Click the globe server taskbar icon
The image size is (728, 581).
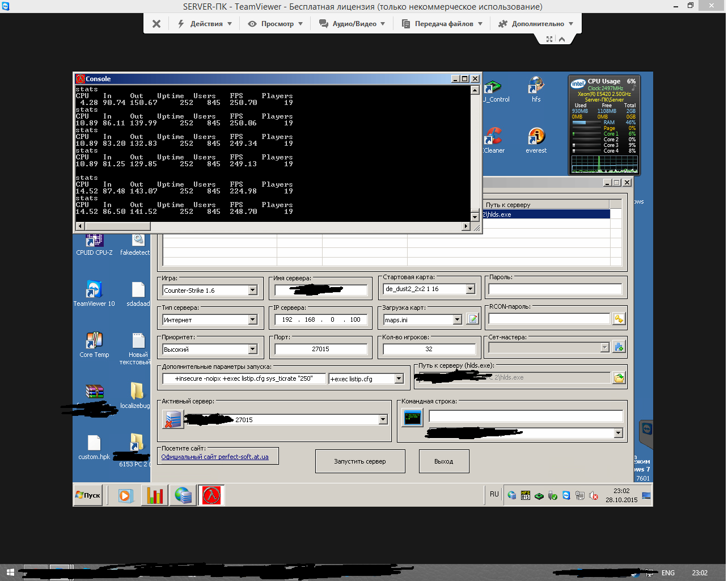(183, 495)
